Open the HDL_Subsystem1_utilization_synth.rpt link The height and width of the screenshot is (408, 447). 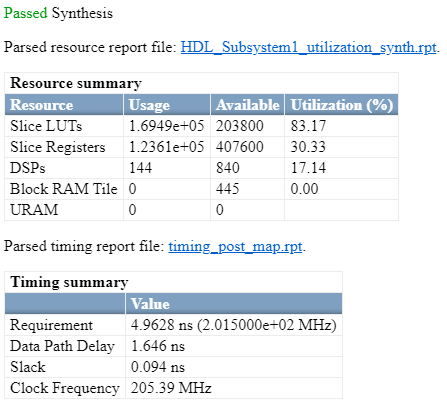click(309, 47)
